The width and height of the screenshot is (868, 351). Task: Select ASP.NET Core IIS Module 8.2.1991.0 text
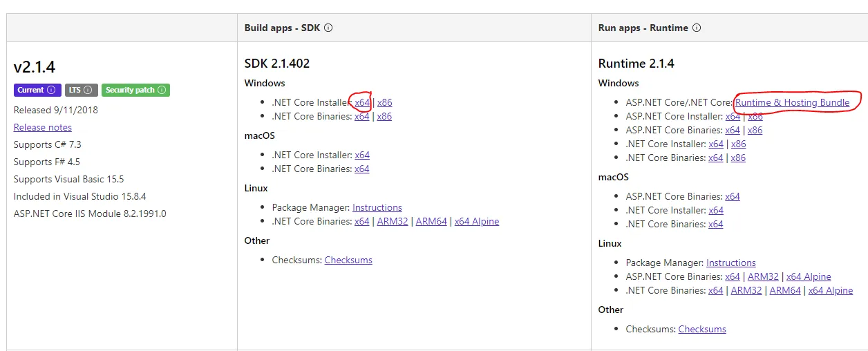90,214
